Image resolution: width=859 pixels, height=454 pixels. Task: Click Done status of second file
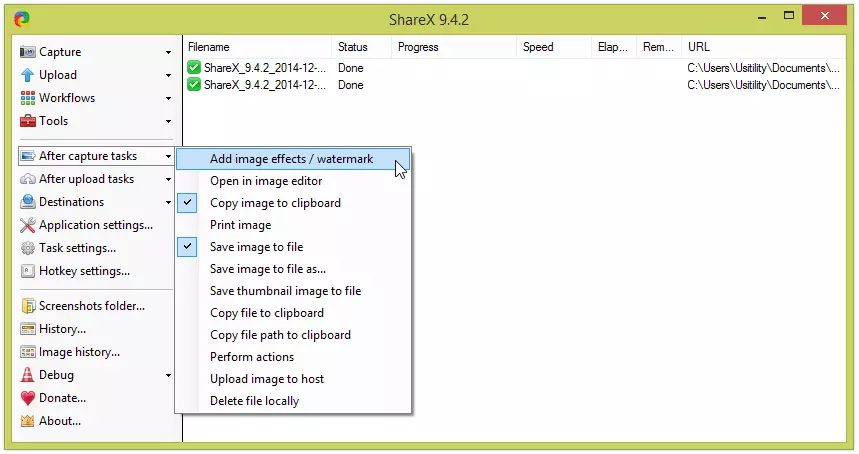[351, 85]
